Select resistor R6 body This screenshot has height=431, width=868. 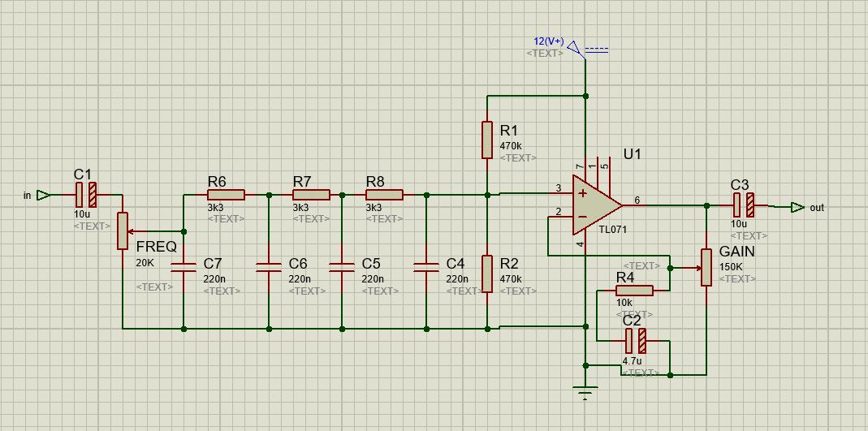(226, 195)
